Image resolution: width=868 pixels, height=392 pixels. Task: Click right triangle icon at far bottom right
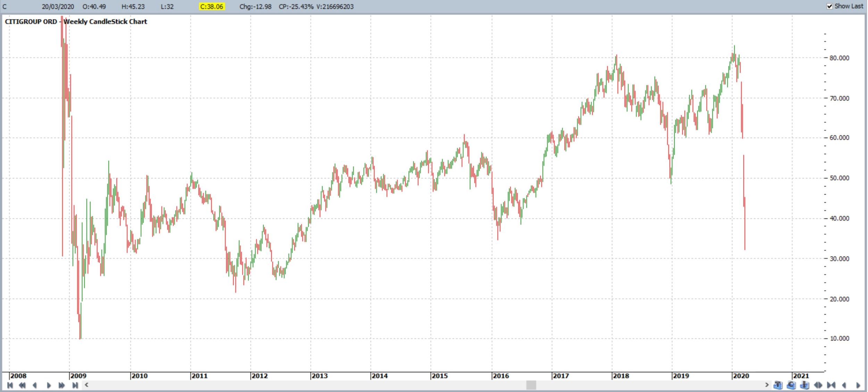click(858, 385)
